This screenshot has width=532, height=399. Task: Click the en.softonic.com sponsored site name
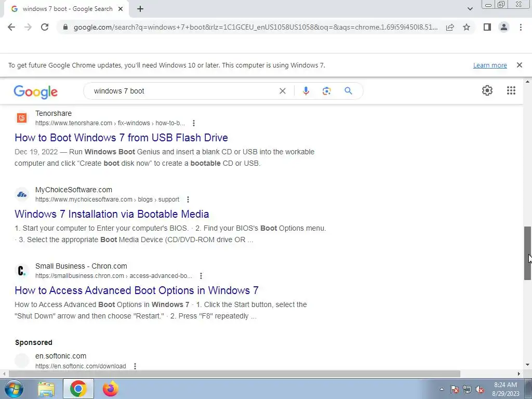pyautogui.click(x=61, y=356)
